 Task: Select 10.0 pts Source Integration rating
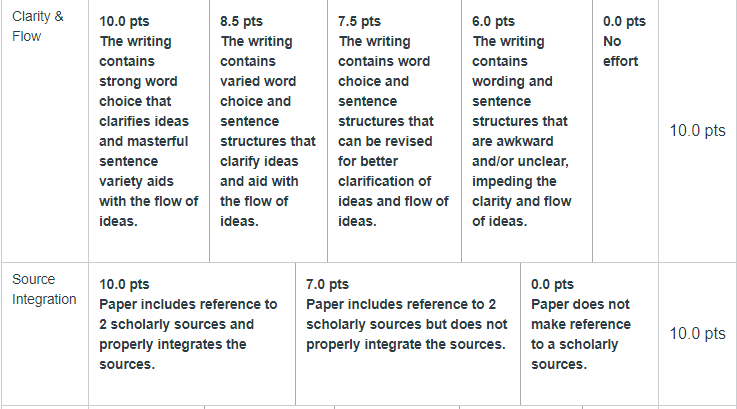click(192, 334)
